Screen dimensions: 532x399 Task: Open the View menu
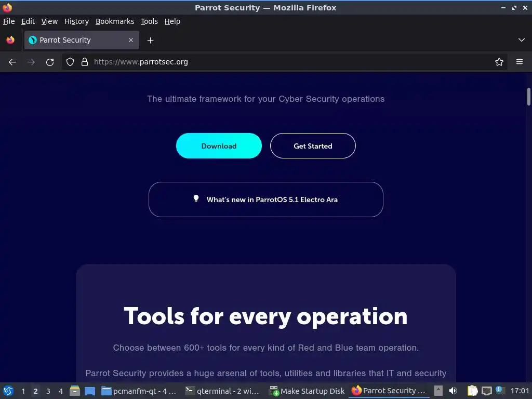click(49, 21)
